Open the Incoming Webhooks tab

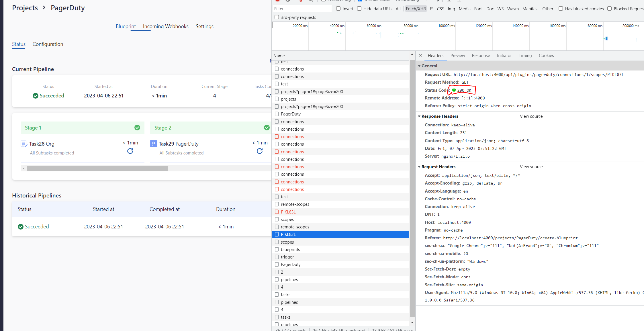(x=166, y=26)
